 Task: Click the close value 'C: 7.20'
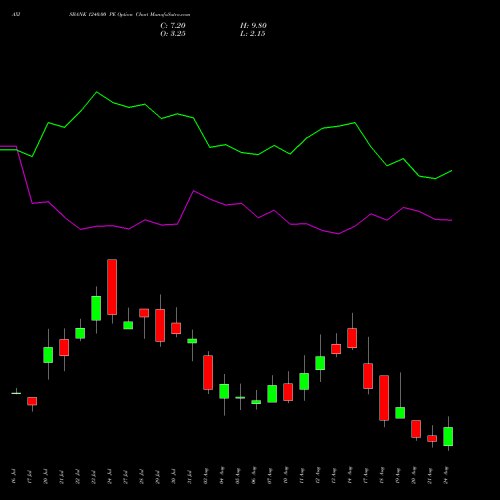[173, 26]
